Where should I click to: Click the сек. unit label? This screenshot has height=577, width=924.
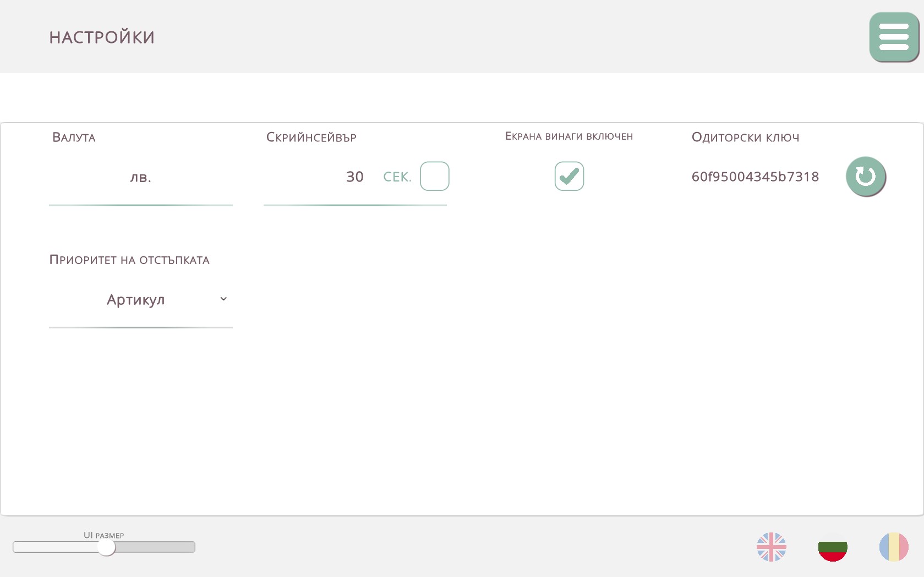[x=397, y=177]
